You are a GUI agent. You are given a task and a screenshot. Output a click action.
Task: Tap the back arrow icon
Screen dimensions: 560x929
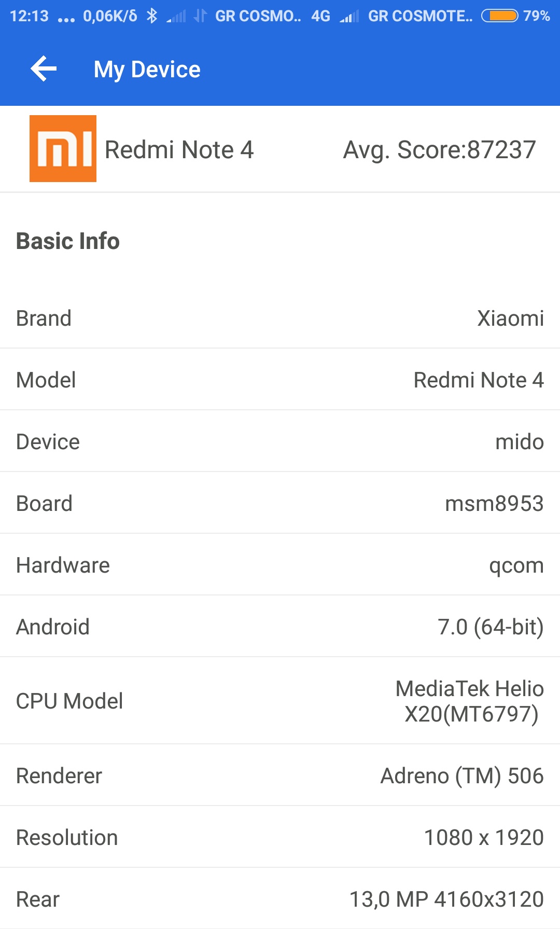click(44, 69)
